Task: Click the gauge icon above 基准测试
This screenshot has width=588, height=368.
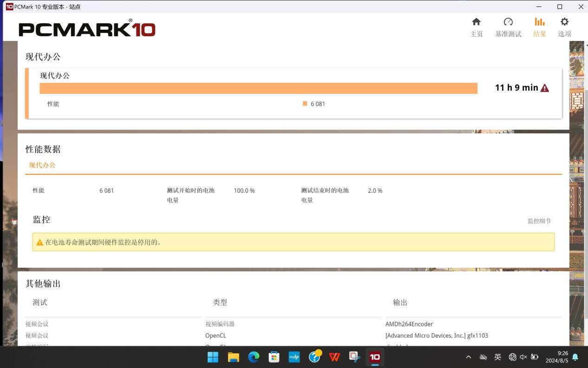Action: [508, 22]
